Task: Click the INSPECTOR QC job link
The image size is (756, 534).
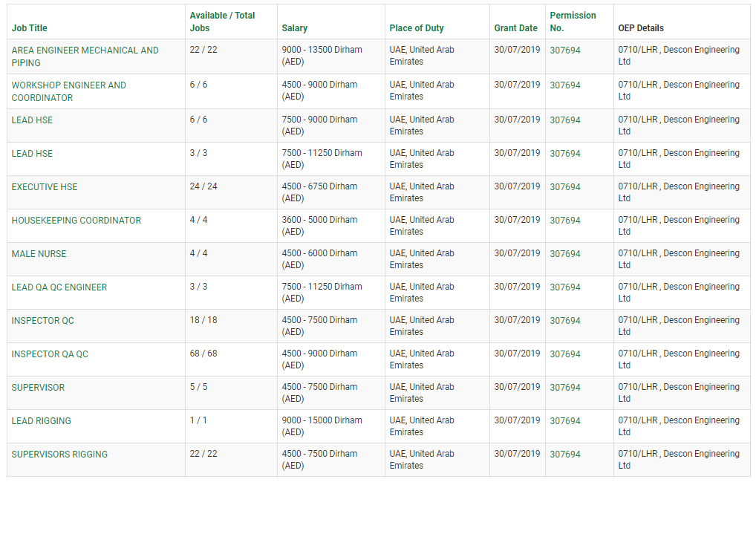Action: coord(42,320)
